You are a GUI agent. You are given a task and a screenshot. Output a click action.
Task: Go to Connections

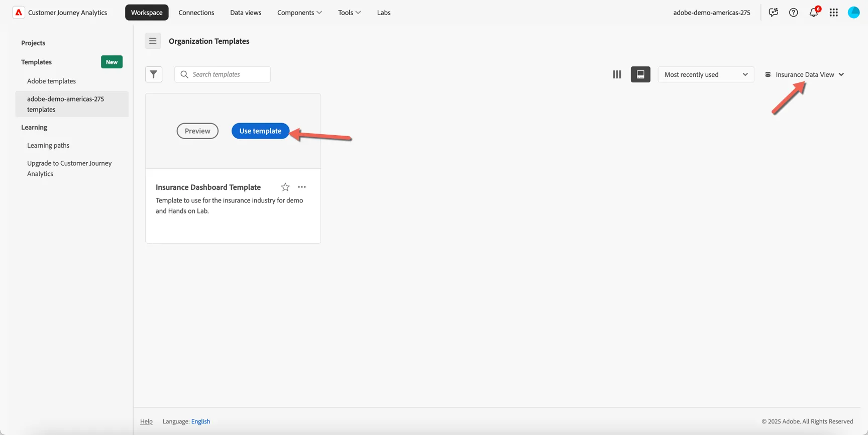coord(196,13)
